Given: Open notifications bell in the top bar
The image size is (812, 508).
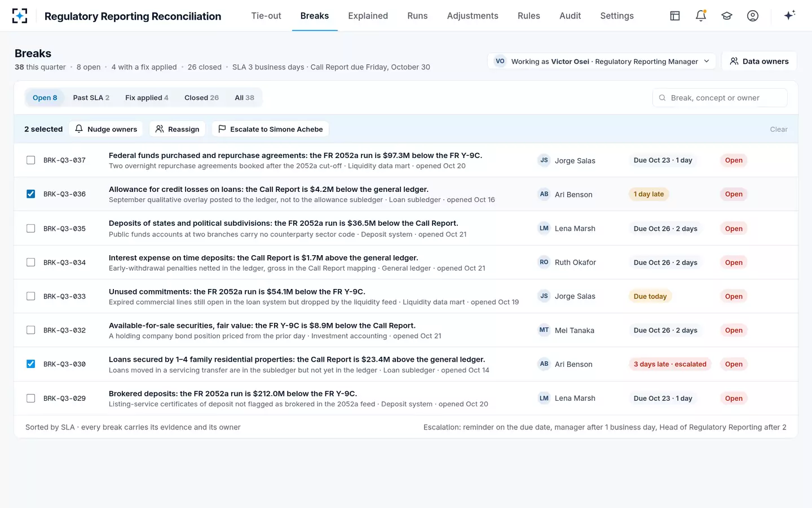Looking at the screenshot, I should (x=701, y=16).
